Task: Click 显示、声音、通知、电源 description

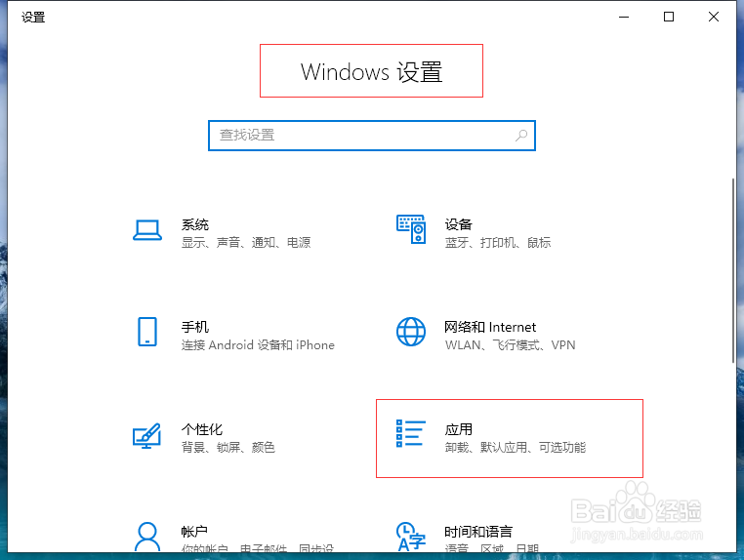Action: point(246,242)
